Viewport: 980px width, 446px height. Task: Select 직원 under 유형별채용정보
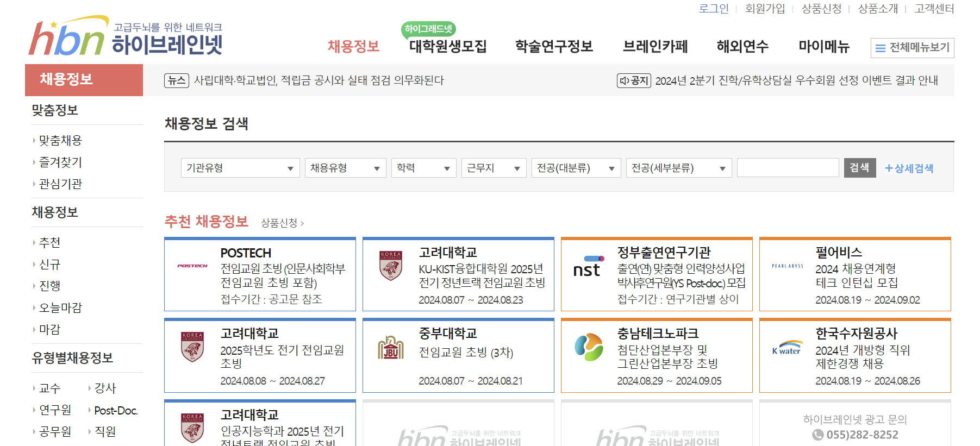tap(105, 431)
